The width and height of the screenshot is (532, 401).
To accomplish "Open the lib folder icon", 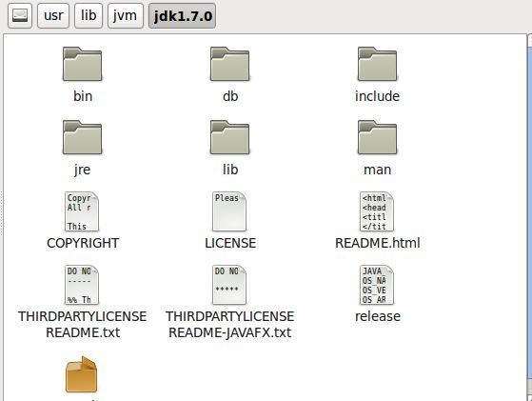I will pos(229,137).
